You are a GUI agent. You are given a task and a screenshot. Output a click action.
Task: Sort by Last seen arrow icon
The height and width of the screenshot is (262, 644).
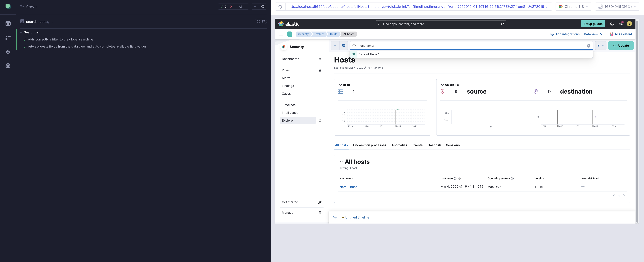459,178
